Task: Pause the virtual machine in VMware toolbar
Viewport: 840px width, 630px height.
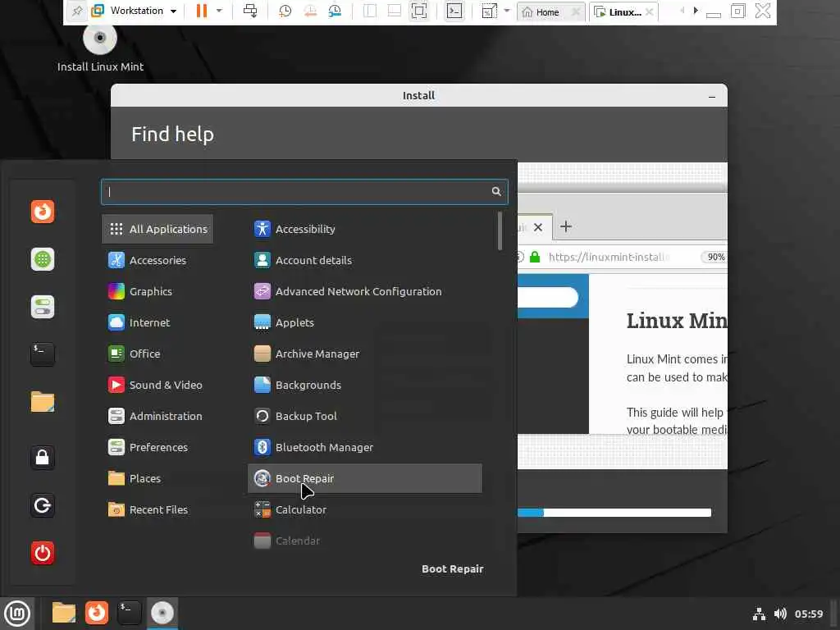Action: click(202, 11)
